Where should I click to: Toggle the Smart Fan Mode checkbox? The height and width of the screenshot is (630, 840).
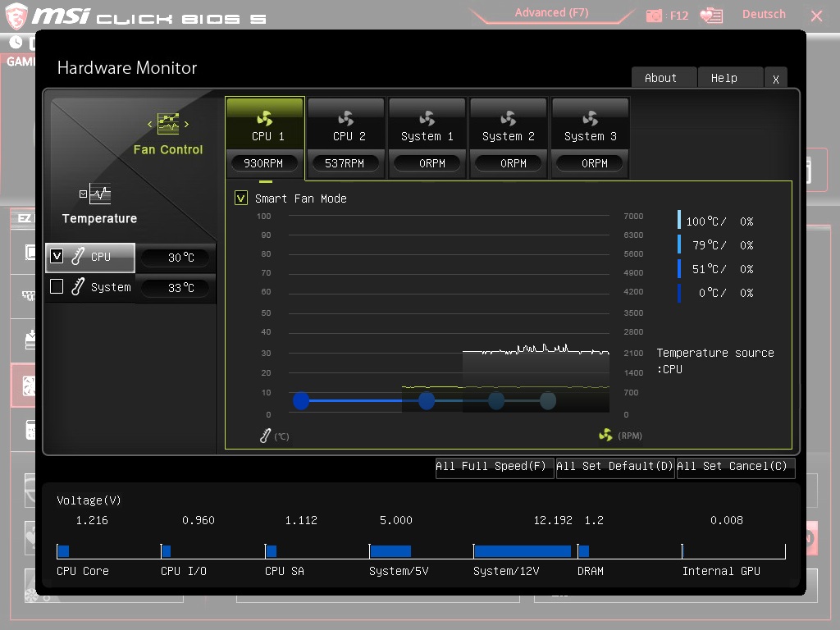pos(241,199)
